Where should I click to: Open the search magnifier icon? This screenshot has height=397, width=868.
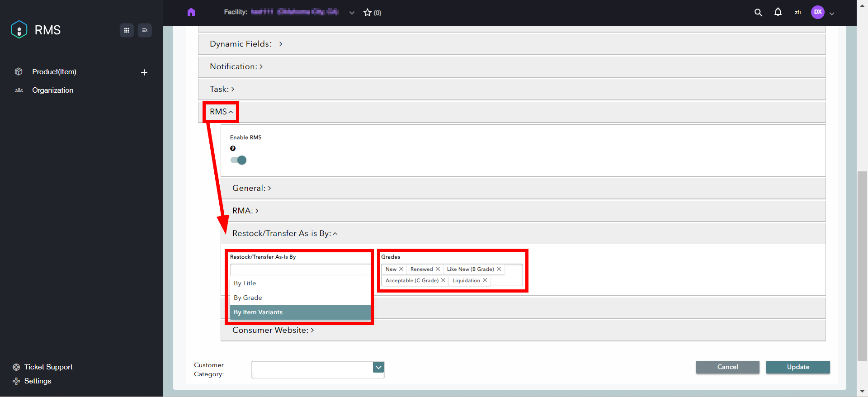pos(758,13)
